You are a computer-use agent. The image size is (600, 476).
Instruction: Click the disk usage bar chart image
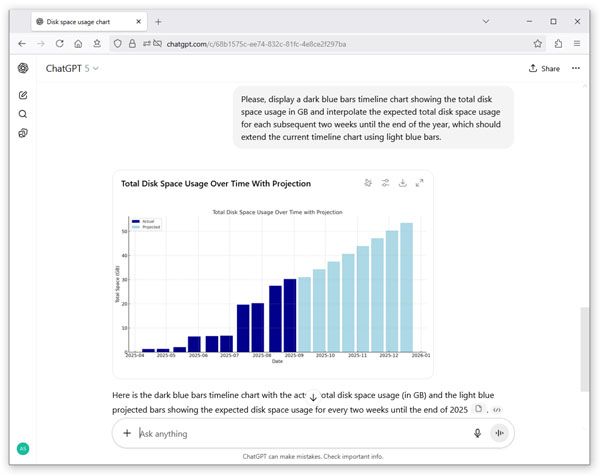click(273, 286)
